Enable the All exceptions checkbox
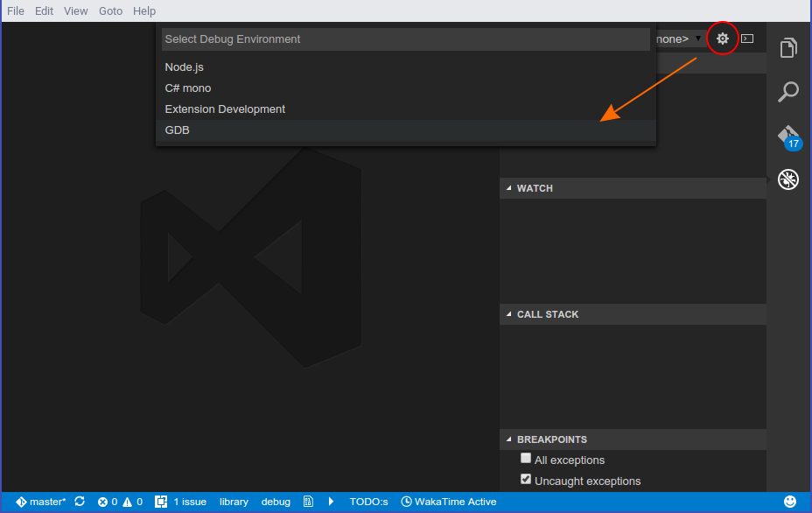Screen dimensions: 812x513 pyautogui.click(x=526, y=459)
